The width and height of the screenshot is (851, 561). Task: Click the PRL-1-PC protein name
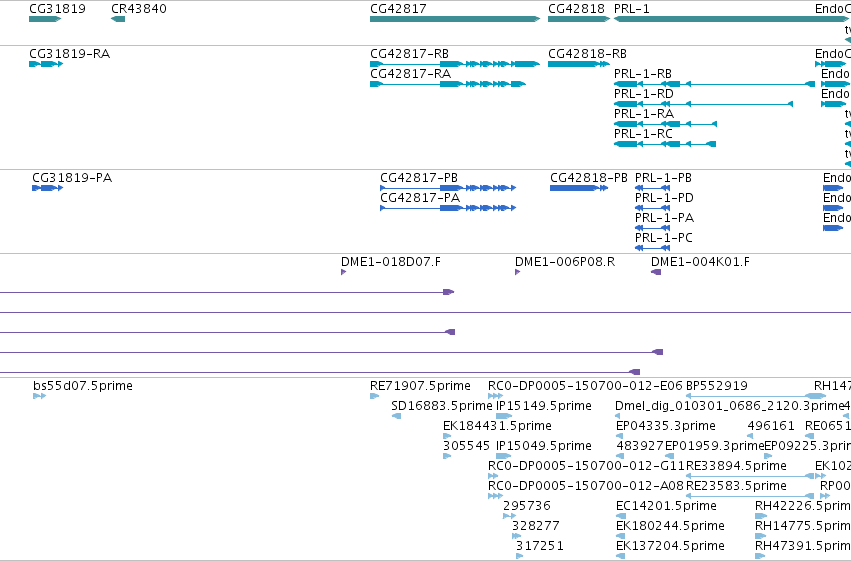(x=664, y=238)
